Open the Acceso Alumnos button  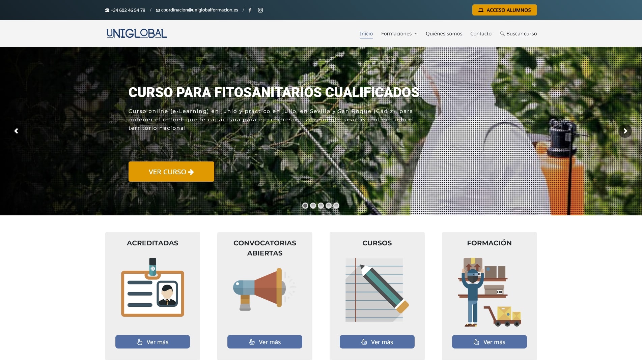504,10
